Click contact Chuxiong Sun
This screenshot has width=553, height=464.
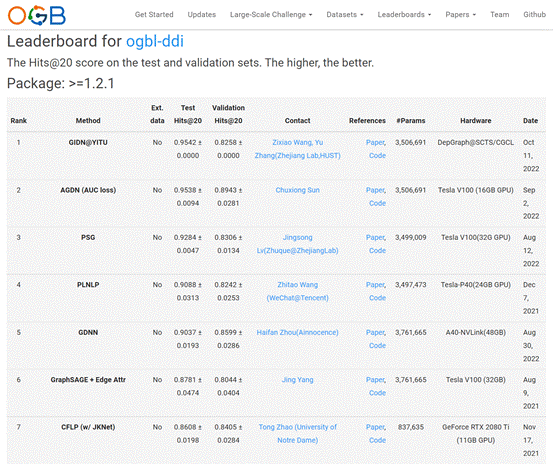[x=298, y=190]
